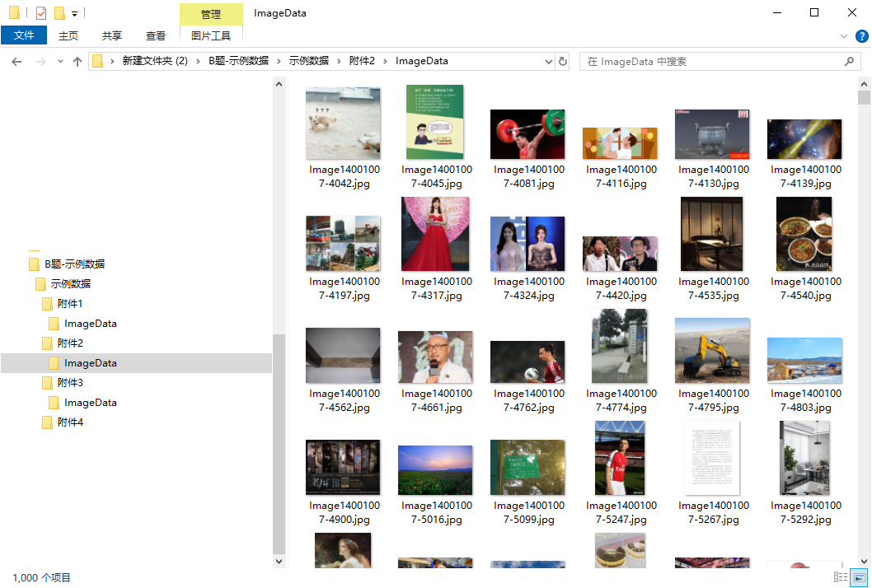Viewport: 872px width, 588px height.
Task: Select 附件2 folder in the tree
Action: click(x=69, y=343)
